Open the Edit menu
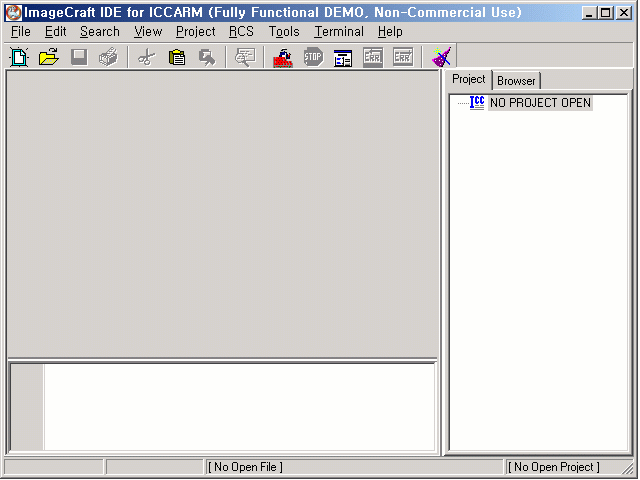Image resolution: width=640 pixels, height=480 pixels. [x=55, y=31]
